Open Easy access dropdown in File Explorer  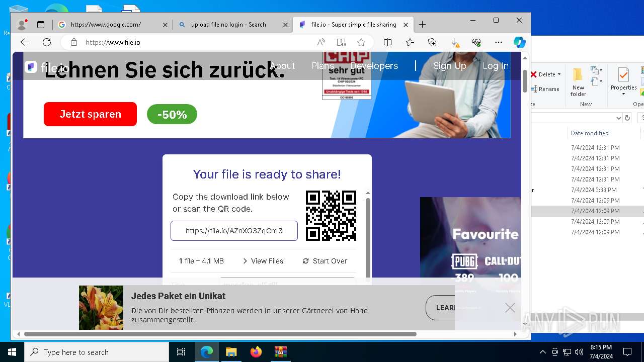coord(597,81)
